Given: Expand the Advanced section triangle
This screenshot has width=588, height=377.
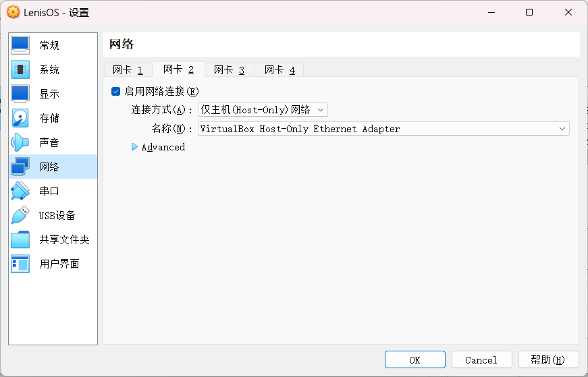Looking at the screenshot, I should pos(135,147).
